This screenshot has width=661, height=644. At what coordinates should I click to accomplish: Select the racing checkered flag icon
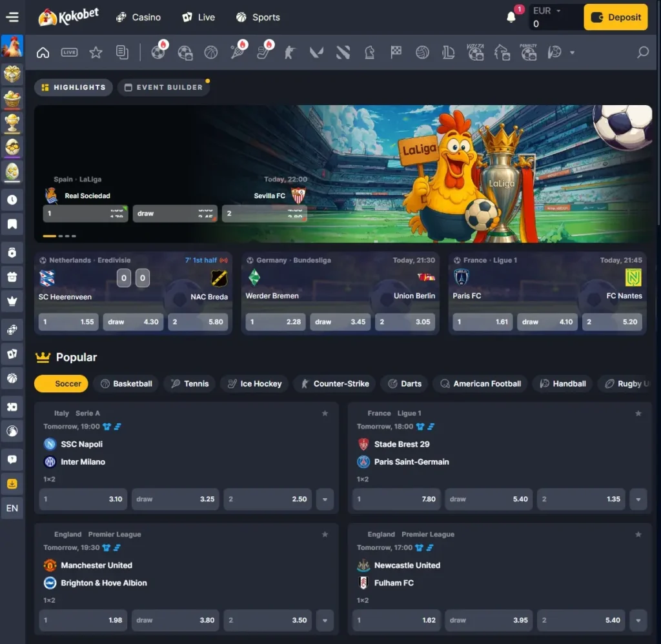pos(396,52)
